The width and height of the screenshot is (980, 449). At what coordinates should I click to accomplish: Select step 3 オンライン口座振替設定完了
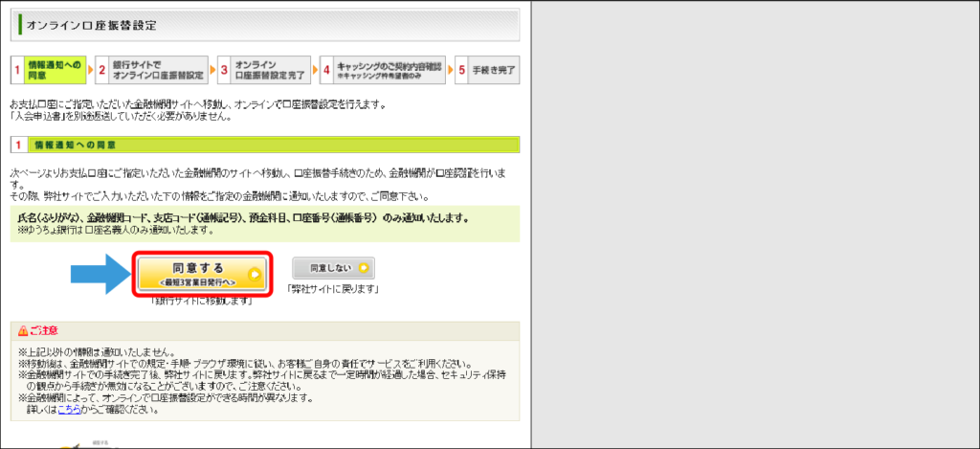(264, 70)
